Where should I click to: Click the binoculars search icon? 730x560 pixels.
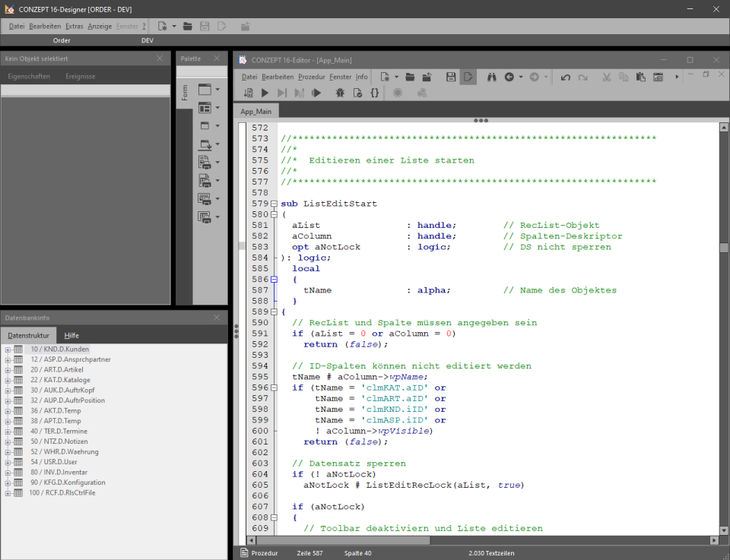pyautogui.click(x=492, y=77)
